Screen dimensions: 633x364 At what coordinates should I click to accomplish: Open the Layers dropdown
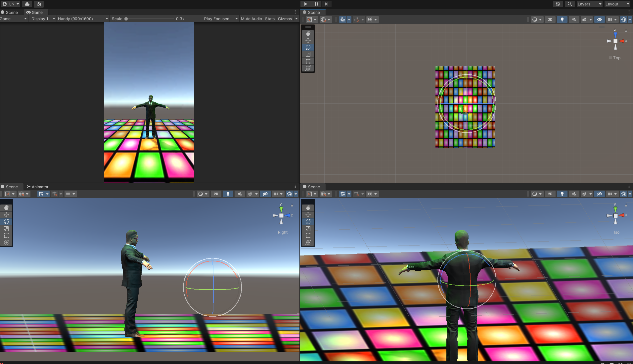[589, 4]
